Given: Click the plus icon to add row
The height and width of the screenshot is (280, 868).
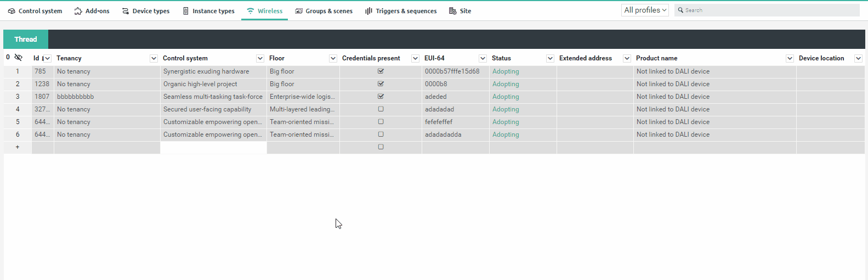Looking at the screenshot, I should [18, 147].
